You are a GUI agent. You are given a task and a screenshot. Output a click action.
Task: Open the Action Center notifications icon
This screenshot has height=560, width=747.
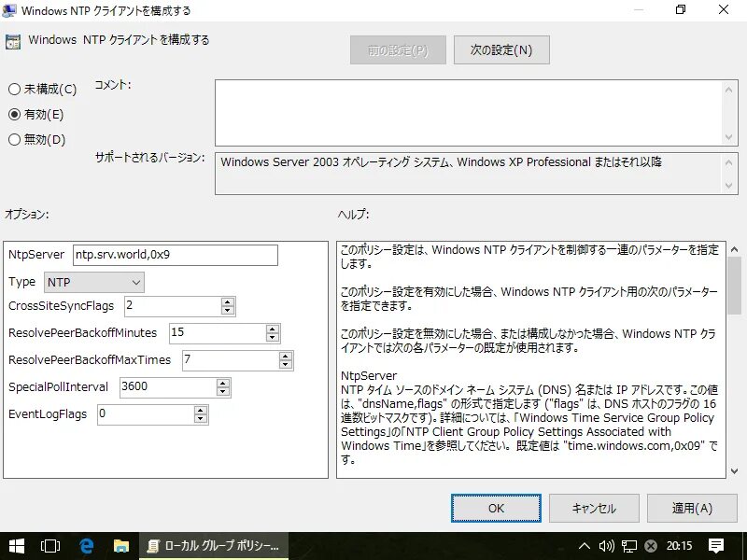click(x=716, y=546)
